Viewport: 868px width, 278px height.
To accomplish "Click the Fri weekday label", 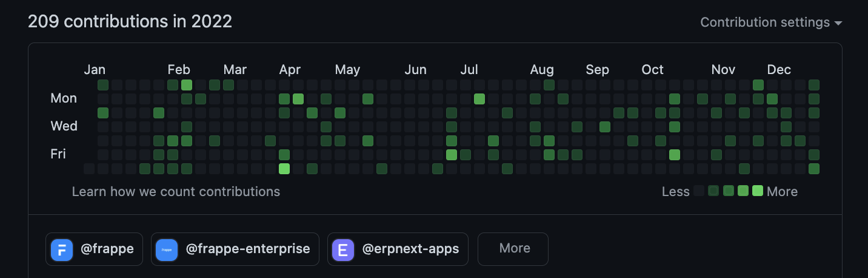I will click(x=58, y=154).
